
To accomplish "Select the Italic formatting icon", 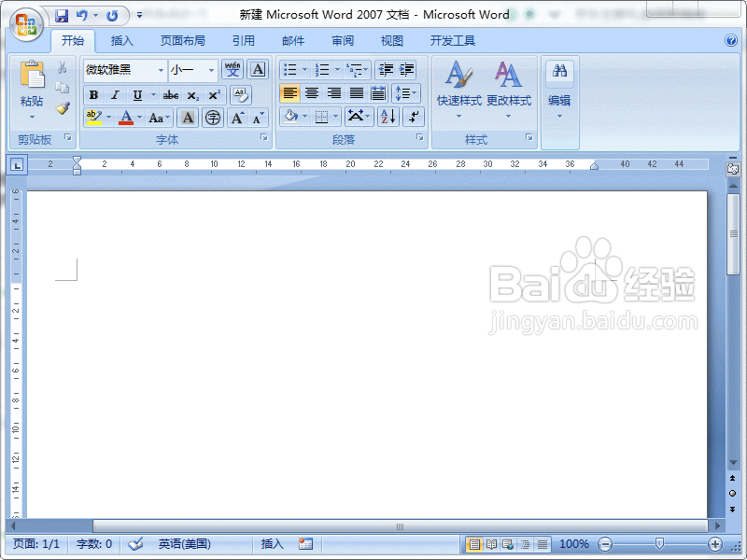I will pyautogui.click(x=114, y=94).
